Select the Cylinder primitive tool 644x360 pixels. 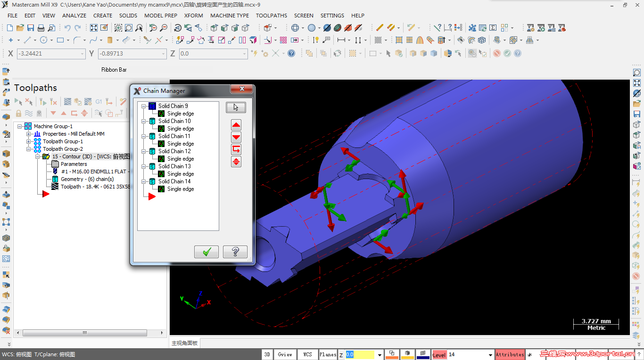click(110, 40)
